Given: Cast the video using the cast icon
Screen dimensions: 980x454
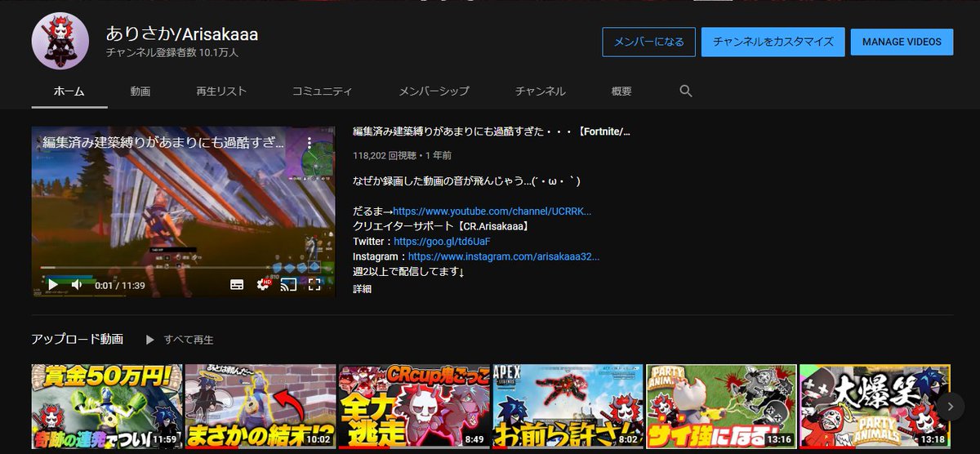Looking at the screenshot, I should point(288,284).
